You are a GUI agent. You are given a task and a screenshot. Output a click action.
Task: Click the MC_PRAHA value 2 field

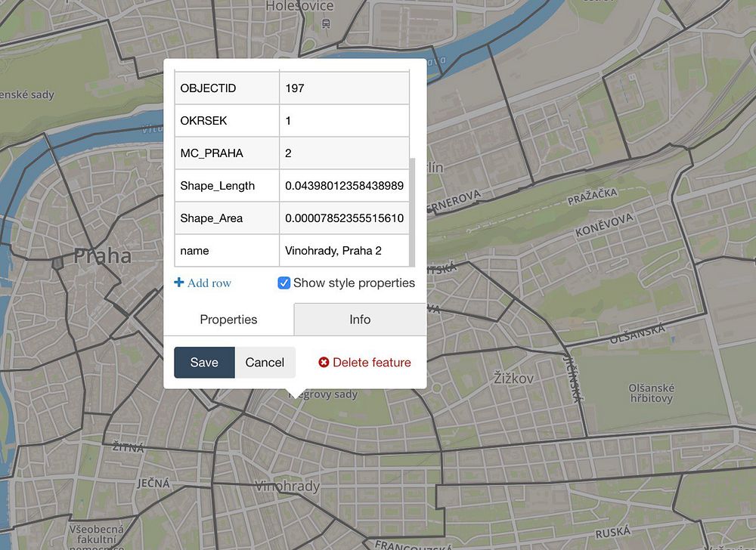(x=344, y=153)
